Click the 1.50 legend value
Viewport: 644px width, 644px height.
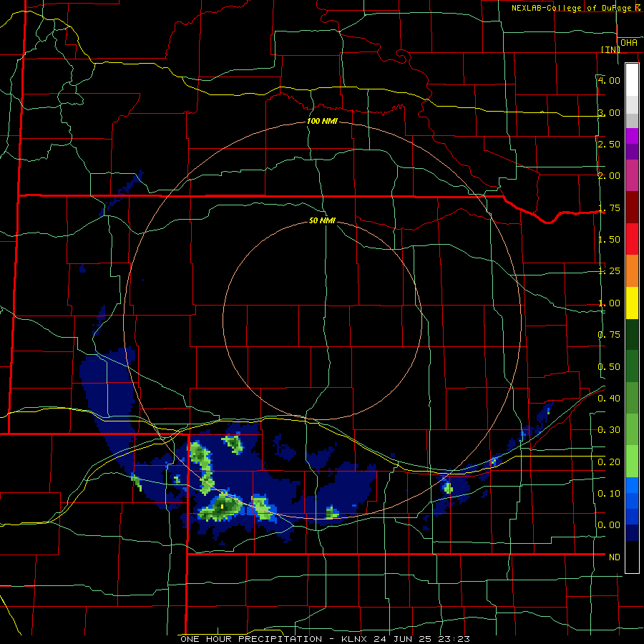[x=609, y=240]
